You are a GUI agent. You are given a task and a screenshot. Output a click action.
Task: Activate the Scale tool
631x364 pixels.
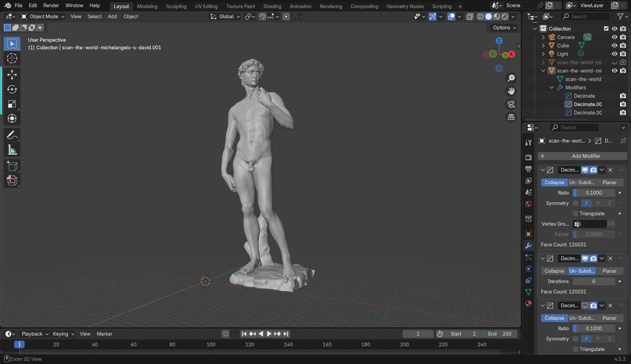click(x=12, y=104)
